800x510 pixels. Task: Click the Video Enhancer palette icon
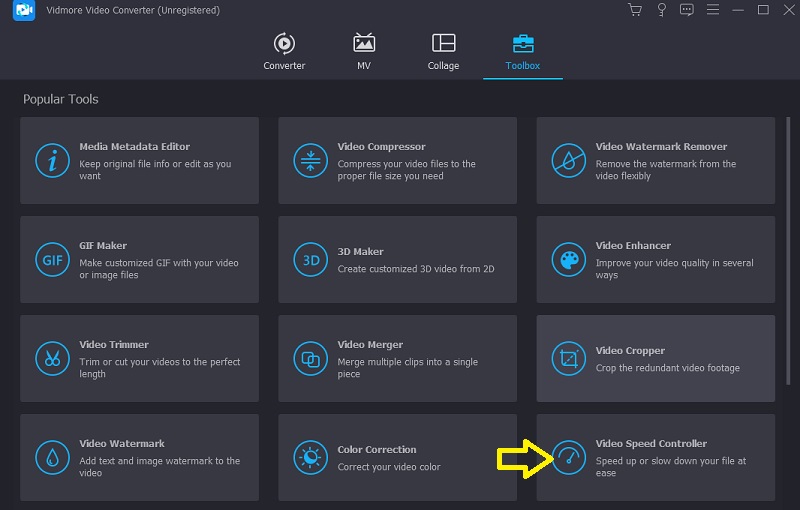point(568,260)
